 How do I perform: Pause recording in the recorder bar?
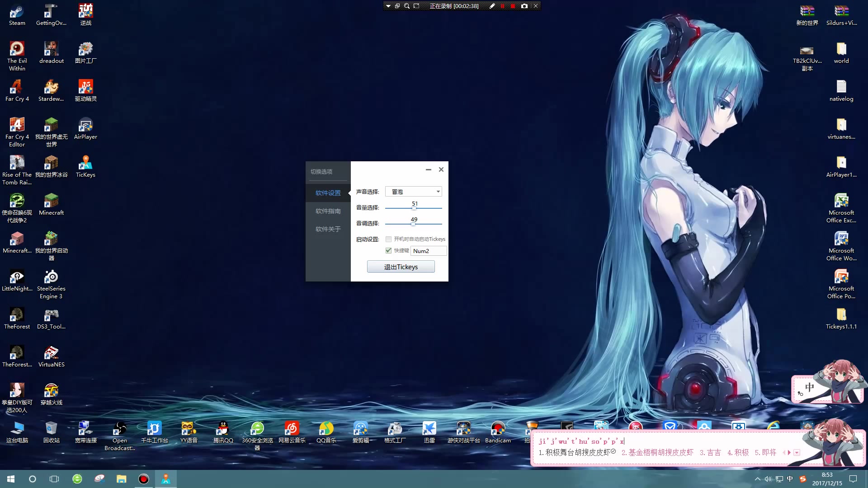(502, 6)
